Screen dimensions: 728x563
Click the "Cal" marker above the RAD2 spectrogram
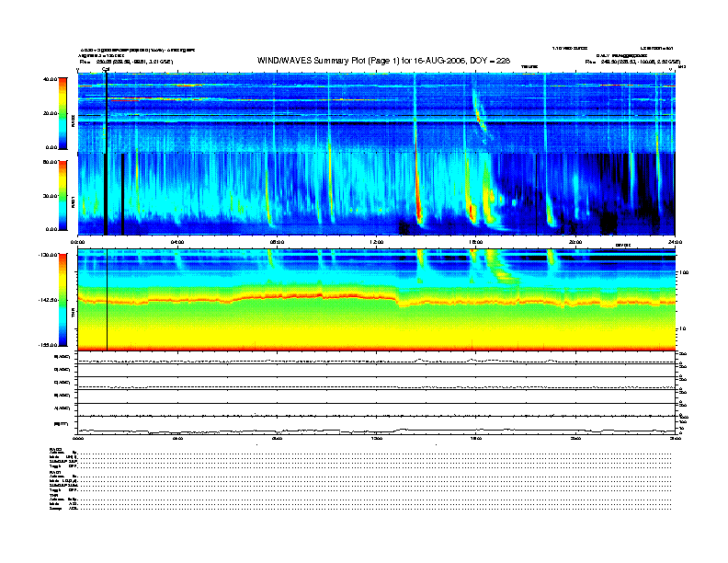pos(106,70)
